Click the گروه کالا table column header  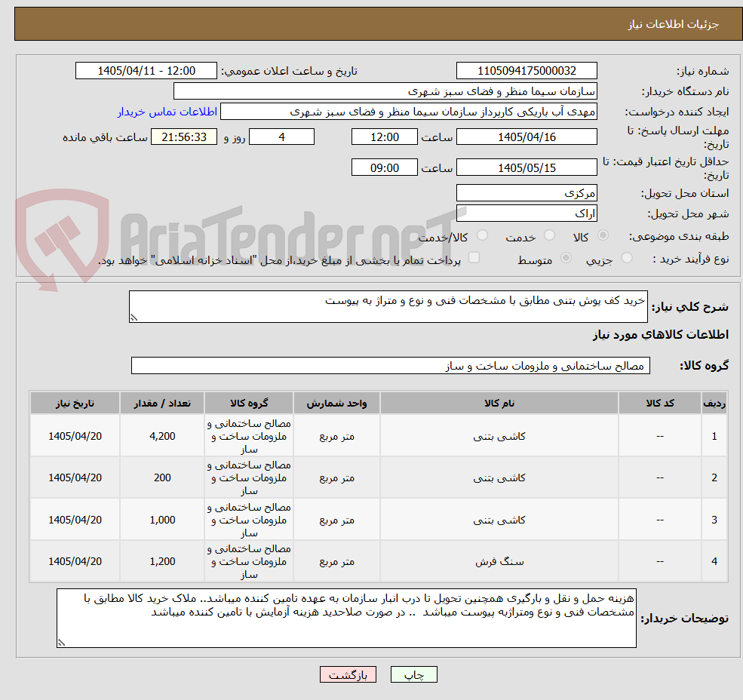249,403
